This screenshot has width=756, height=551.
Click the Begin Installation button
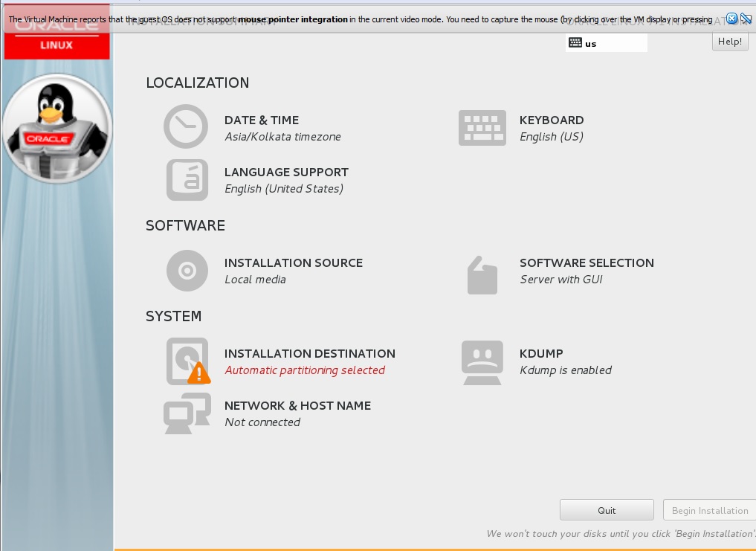click(708, 510)
